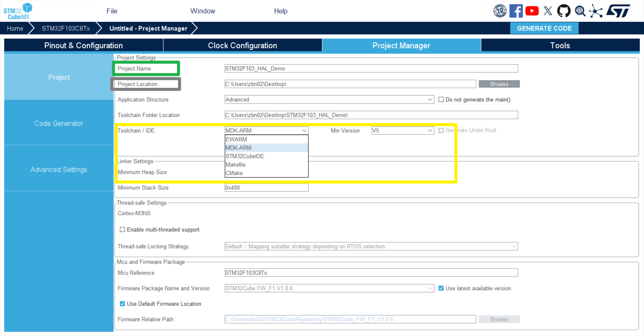Click the Firmware Relative Path field
The height and width of the screenshot is (336, 644).
tap(350, 319)
